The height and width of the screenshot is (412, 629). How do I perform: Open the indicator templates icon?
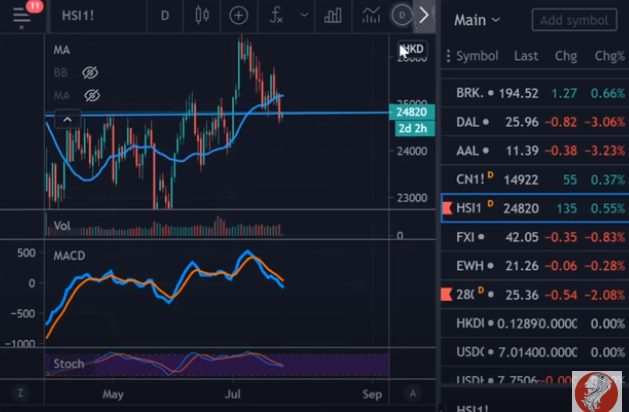point(371,16)
